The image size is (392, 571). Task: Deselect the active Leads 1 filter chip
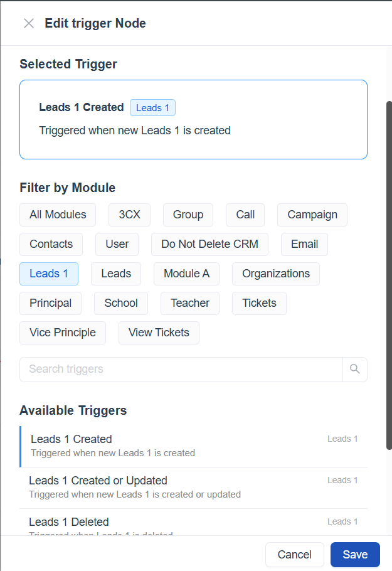49,274
